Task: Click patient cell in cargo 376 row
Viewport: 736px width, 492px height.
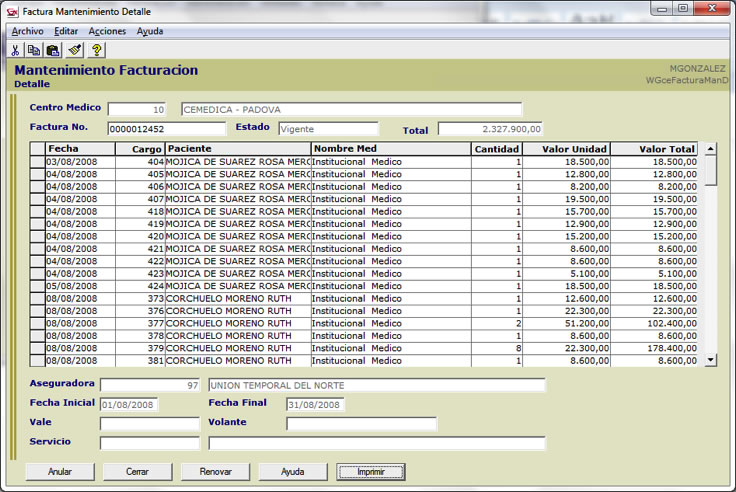Action: [238, 311]
